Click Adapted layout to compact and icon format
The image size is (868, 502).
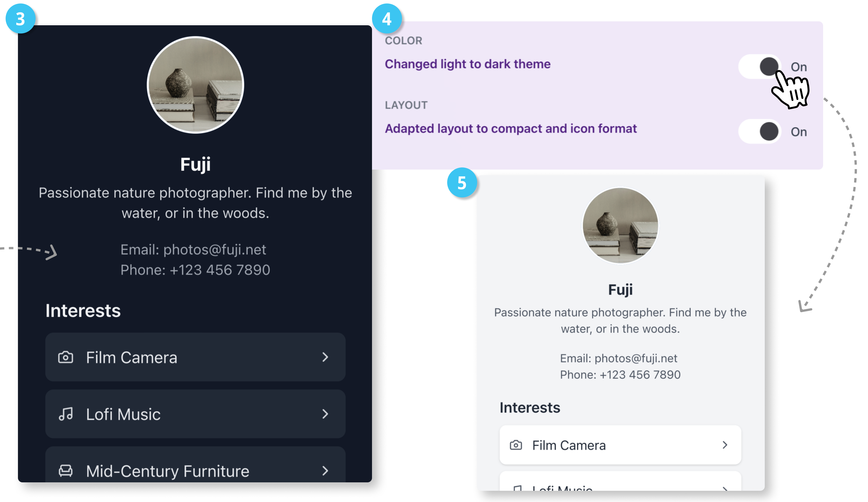pos(511,129)
